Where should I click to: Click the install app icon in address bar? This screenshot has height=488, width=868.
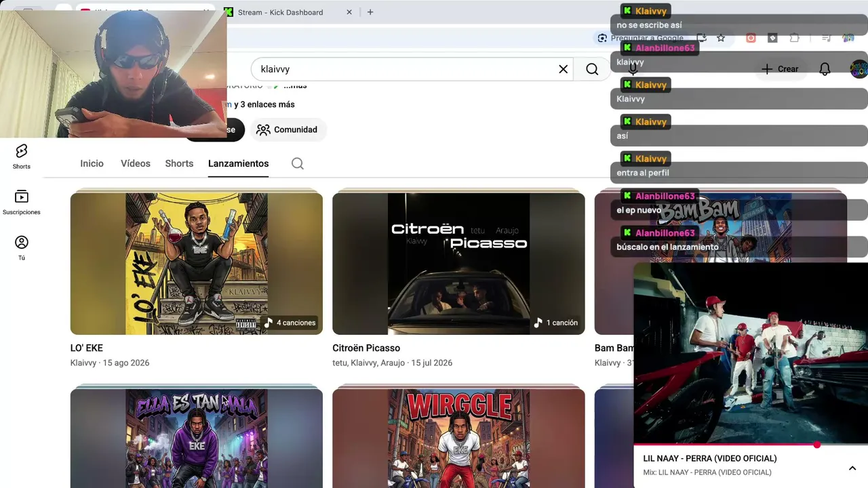[702, 38]
